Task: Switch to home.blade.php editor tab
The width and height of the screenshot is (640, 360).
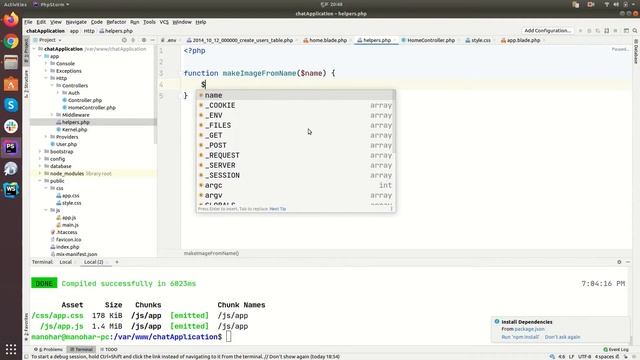Action: click(325, 40)
